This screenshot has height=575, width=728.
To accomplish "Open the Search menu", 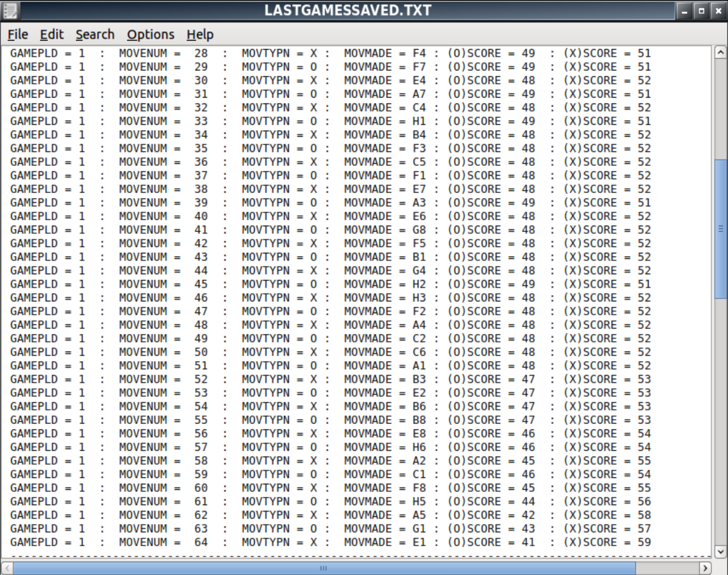I will 95,35.
